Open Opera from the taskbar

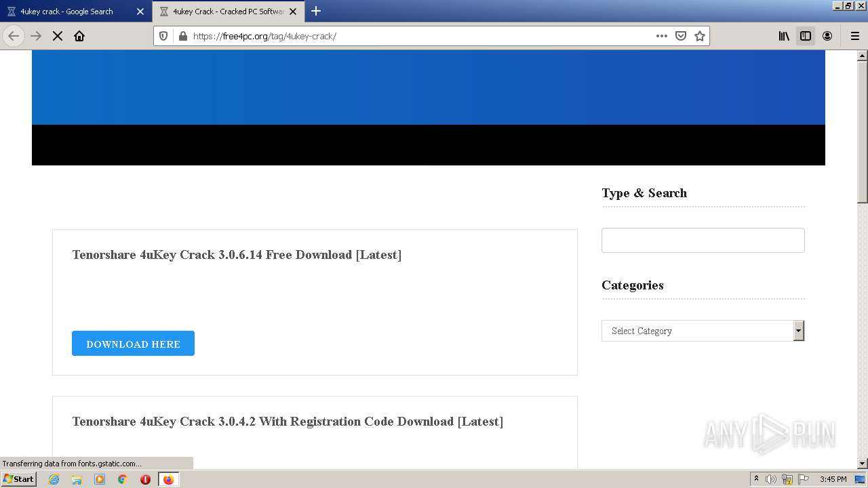(145, 479)
